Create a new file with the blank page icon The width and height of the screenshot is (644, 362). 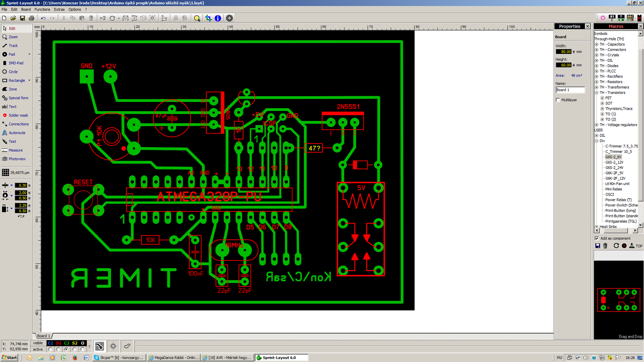click(4, 18)
